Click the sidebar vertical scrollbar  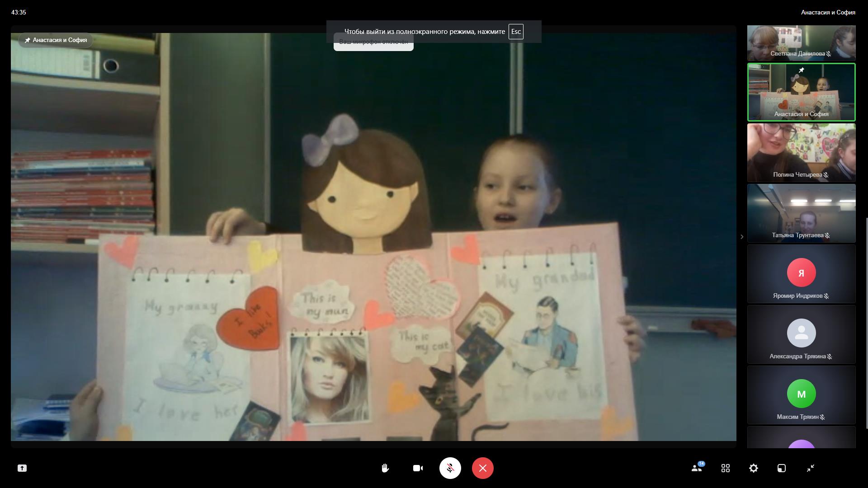click(x=866, y=323)
